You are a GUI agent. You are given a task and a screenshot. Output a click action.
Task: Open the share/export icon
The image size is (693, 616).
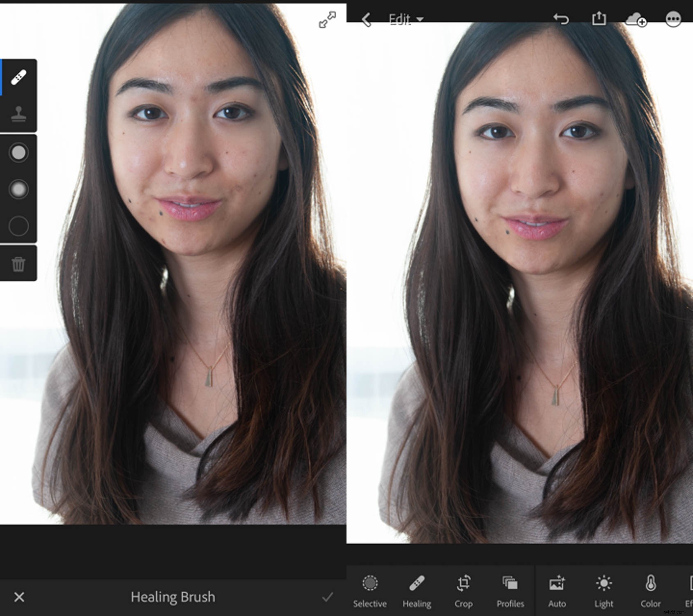(600, 19)
